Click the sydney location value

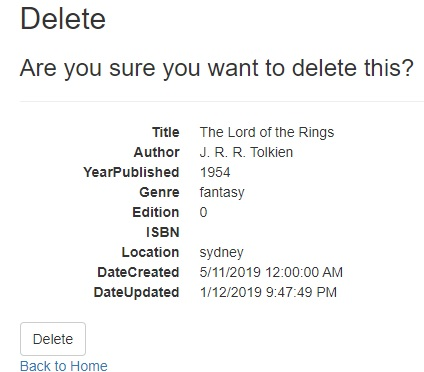221,252
